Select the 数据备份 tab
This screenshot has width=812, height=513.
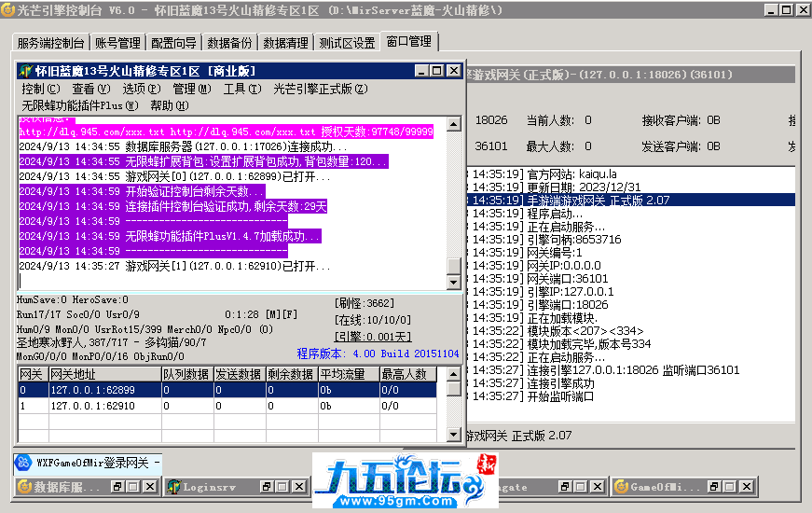tap(229, 43)
